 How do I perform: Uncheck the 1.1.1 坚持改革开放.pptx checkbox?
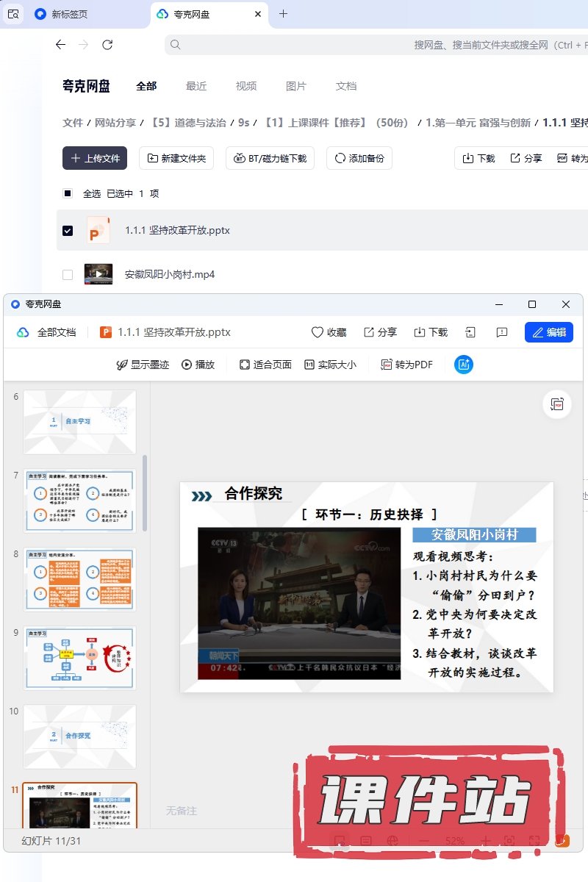click(68, 230)
